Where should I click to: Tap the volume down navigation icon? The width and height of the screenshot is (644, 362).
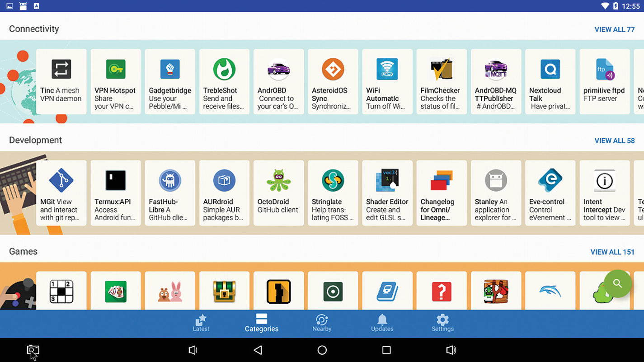pos(193,350)
